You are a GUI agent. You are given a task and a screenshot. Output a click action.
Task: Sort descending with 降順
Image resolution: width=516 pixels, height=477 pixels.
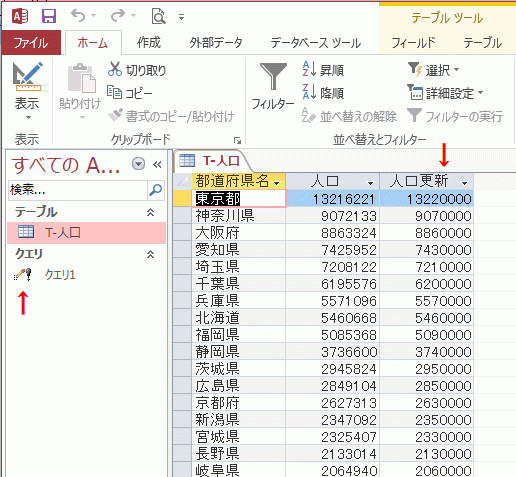323,93
